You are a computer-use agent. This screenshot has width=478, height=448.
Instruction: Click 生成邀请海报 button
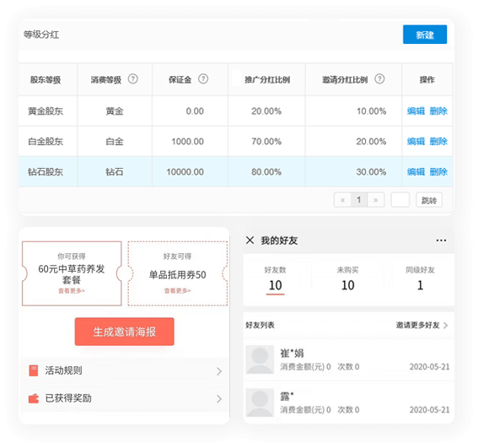click(125, 332)
